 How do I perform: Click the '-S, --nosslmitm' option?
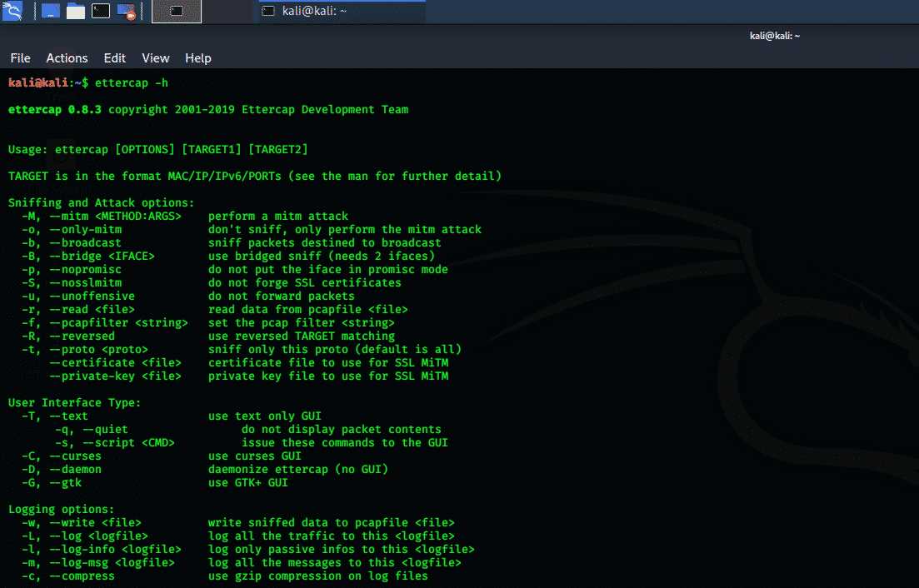pos(72,283)
